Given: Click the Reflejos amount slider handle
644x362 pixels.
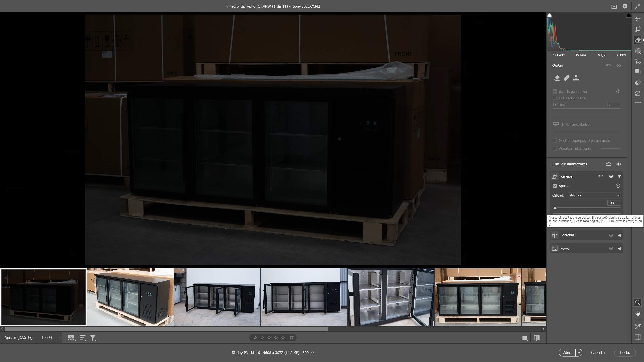Looking at the screenshot, I should [x=555, y=208].
